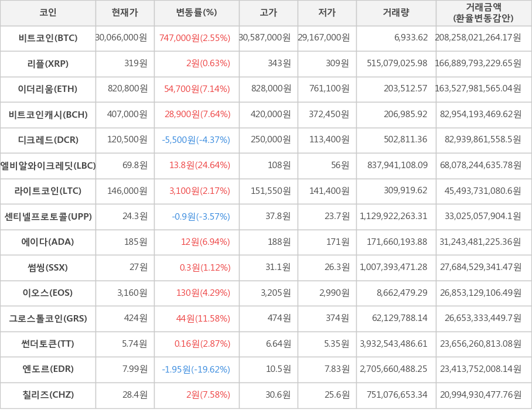Open the 에이다(ADA) coin entry
Screen dimensions: 532x410
point(48,242)
